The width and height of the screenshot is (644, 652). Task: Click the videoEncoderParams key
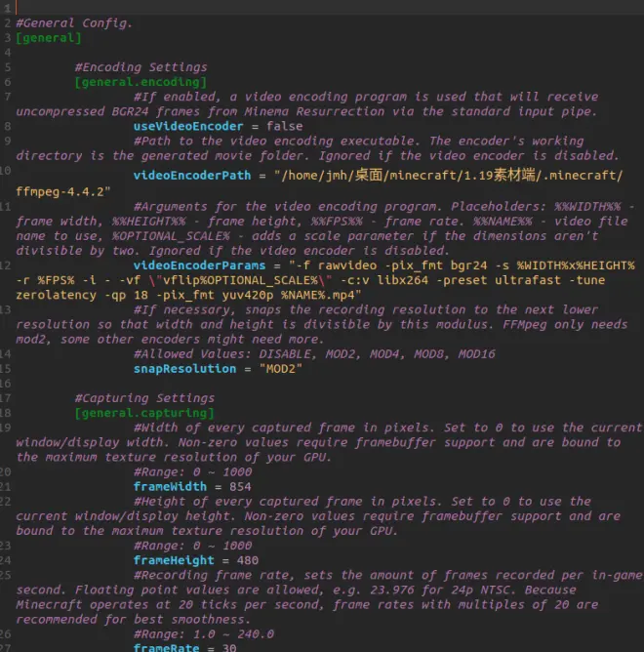coord(200,265)
